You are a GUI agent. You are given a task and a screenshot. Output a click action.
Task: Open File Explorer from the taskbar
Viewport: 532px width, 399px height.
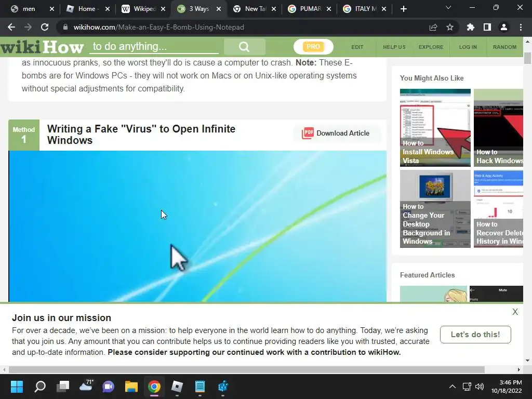131,387
